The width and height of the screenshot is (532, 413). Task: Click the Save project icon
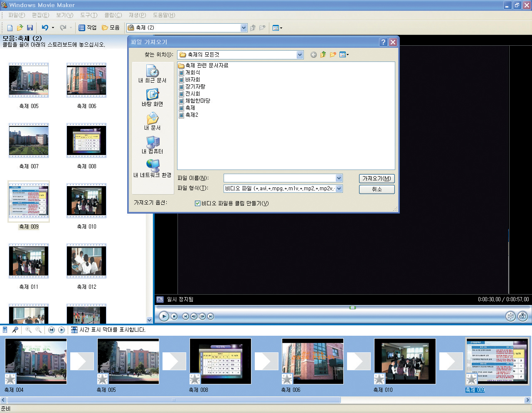(30, 28)
